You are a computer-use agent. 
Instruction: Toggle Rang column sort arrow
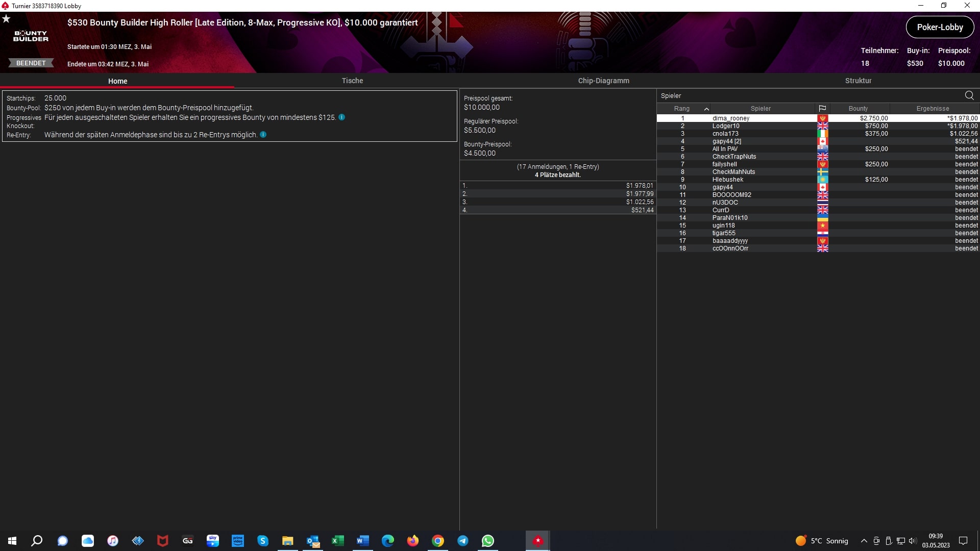706,109
